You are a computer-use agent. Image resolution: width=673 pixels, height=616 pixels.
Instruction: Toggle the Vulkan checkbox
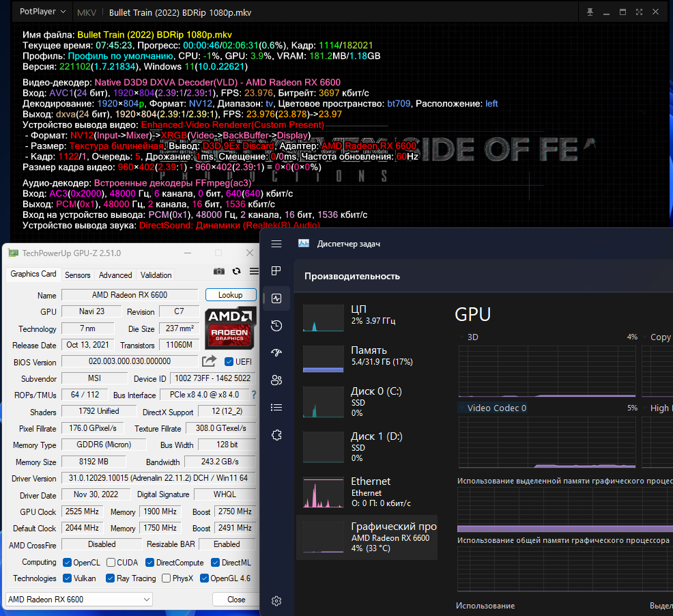[67, 578]
